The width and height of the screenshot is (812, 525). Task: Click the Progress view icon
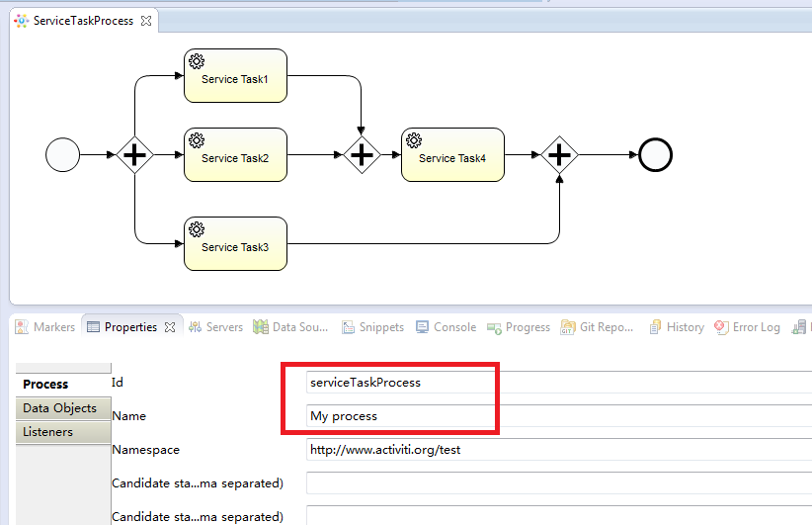pos(494,328)
